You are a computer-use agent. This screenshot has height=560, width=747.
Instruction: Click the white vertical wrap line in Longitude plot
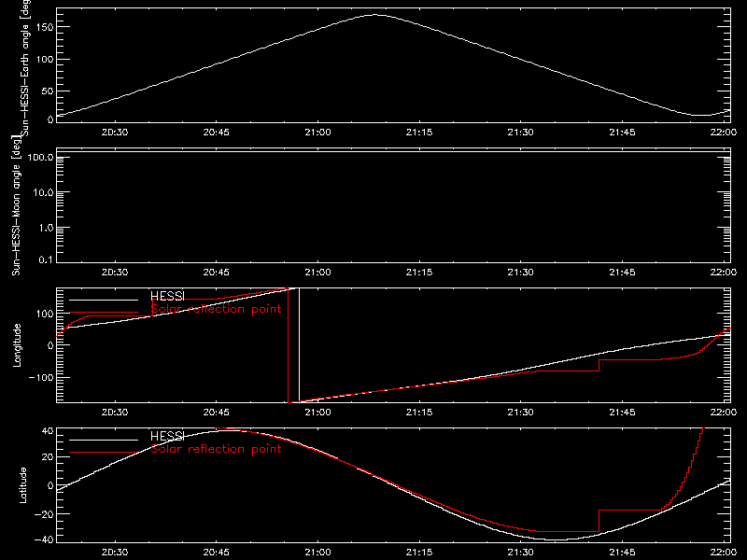click(x=299, y=344)
